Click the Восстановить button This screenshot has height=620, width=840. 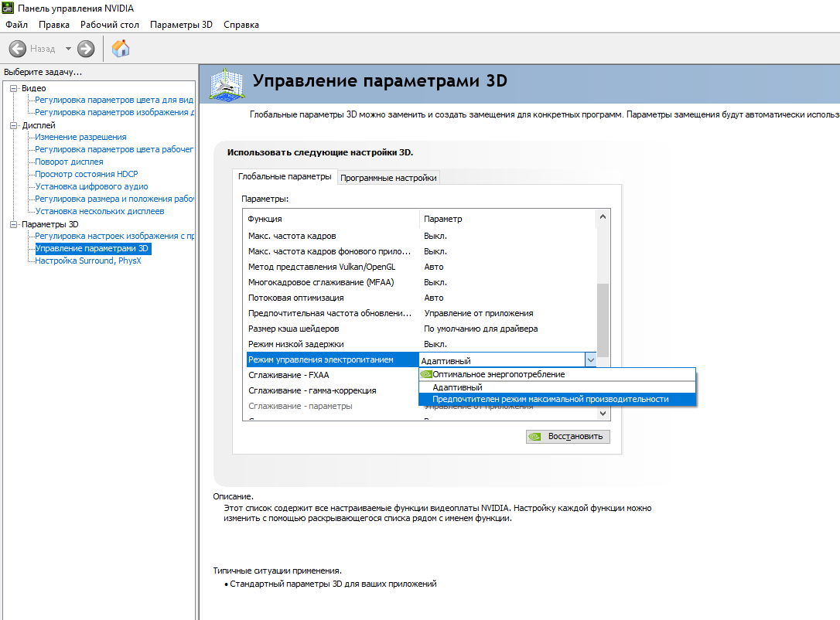568,437
